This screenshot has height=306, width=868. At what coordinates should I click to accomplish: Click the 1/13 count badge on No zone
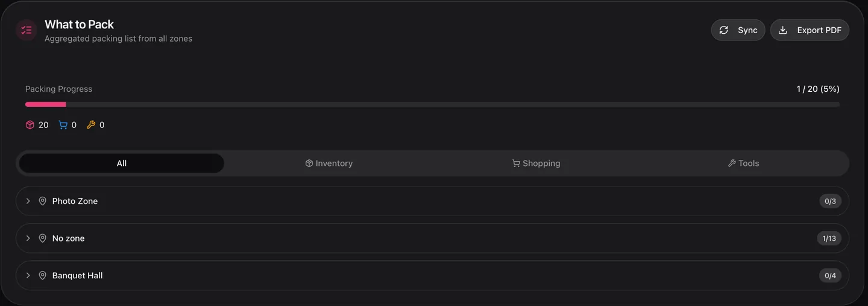coord(829,238)
